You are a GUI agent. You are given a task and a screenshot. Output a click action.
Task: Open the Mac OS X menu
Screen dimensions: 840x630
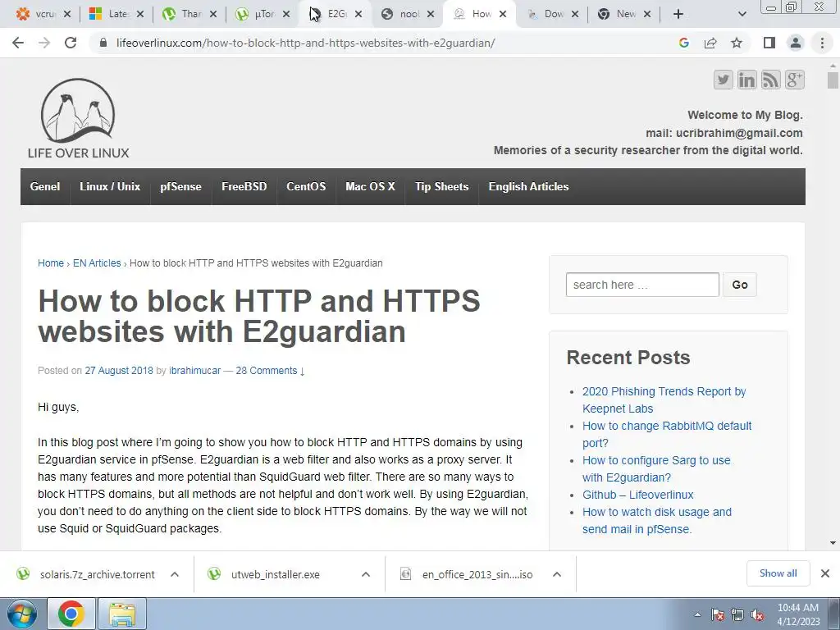(370, 186)
